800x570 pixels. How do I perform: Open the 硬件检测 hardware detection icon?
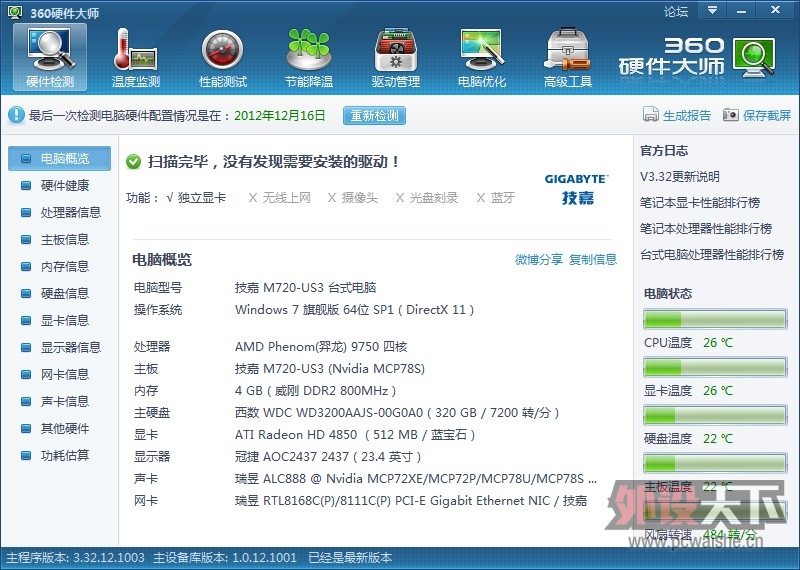[x=50, y=57]
